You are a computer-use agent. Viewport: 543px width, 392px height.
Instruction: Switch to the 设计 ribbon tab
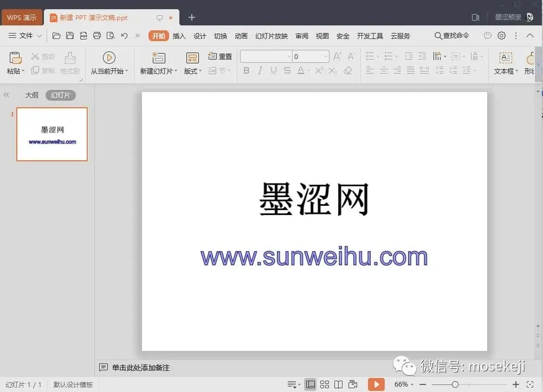[x=200, y=36]
